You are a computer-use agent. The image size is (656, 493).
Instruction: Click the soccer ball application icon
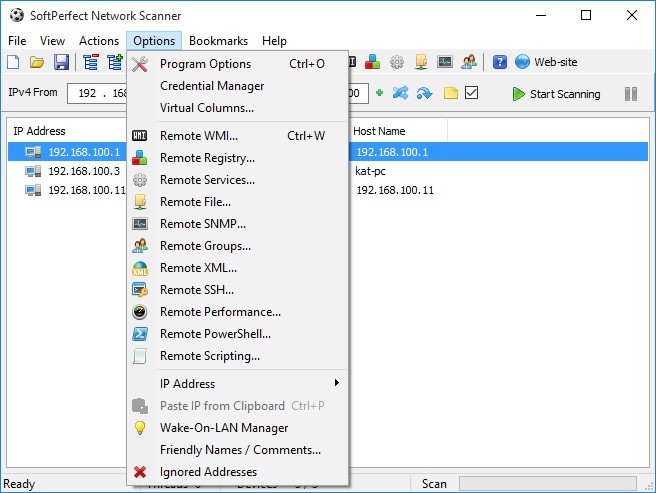(17, 15)
